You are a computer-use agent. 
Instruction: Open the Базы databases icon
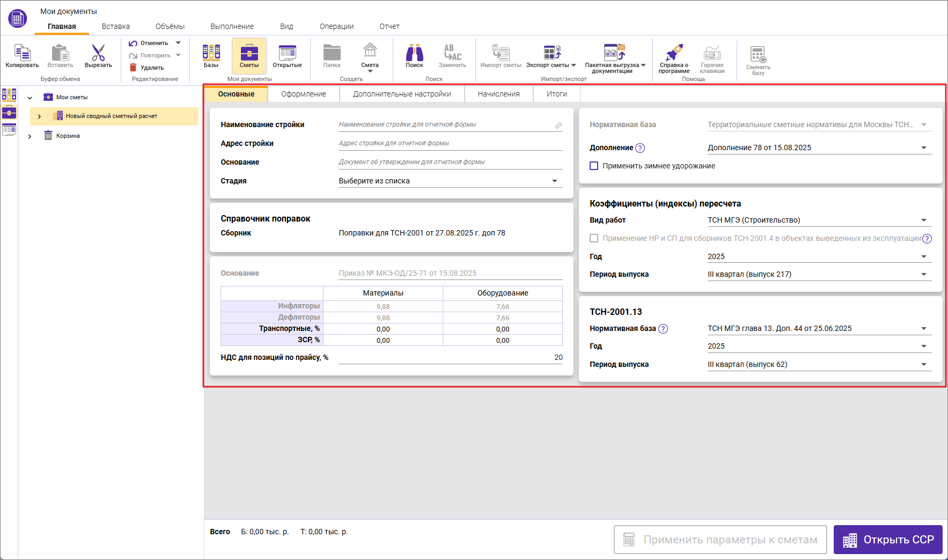click(x=211, y=54)
